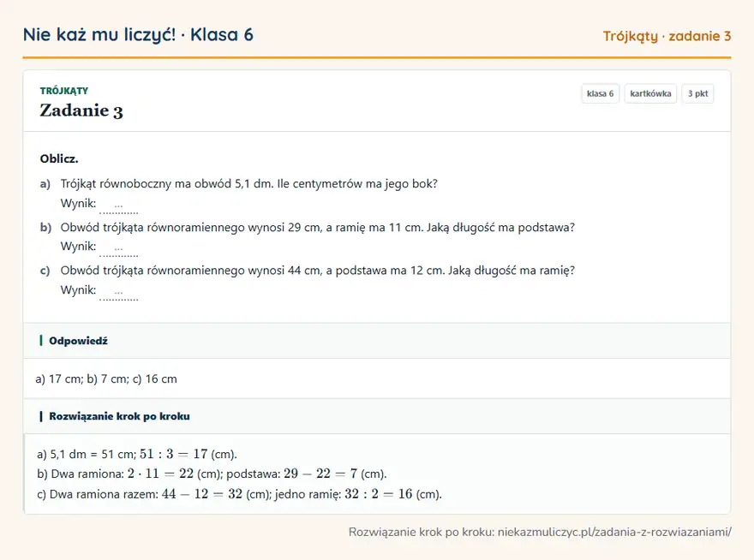Select the '3 pkt' tag
Image resolution: width=754 pixels, height=560 pixels.
coord(697,93)
